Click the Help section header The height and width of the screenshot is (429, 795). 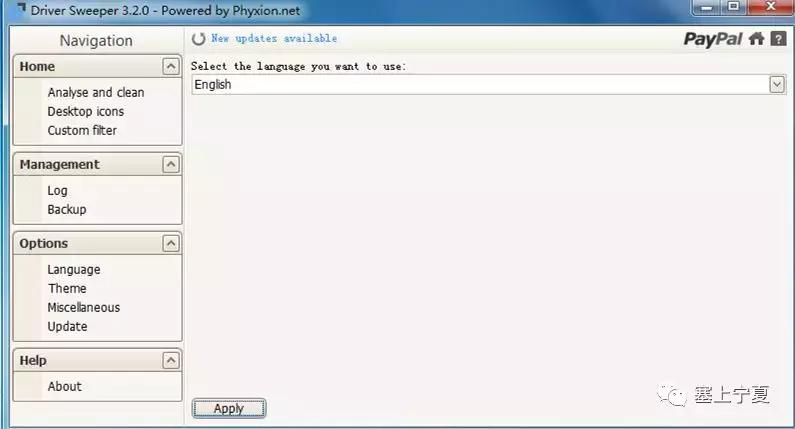tap(97, 361)
